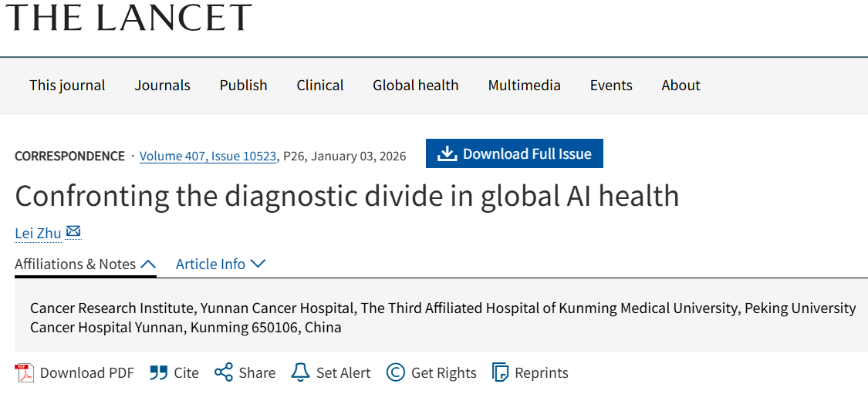Click the Download PDF icon
Viewport: 868px width, 394px height.
pyautogui.click(x=25, y=373)
